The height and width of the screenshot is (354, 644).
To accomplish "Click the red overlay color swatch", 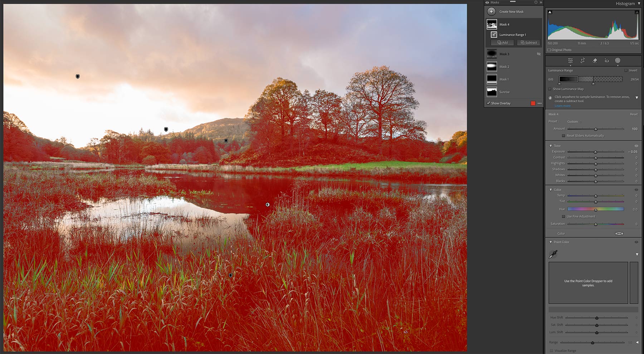I will tap(533, 103).
